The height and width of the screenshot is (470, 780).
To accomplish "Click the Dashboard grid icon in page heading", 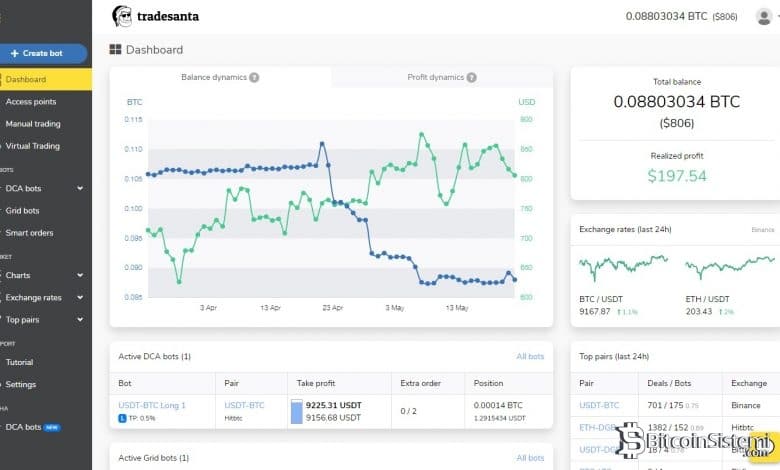I will pyautogui.click(x=115, y=49).
